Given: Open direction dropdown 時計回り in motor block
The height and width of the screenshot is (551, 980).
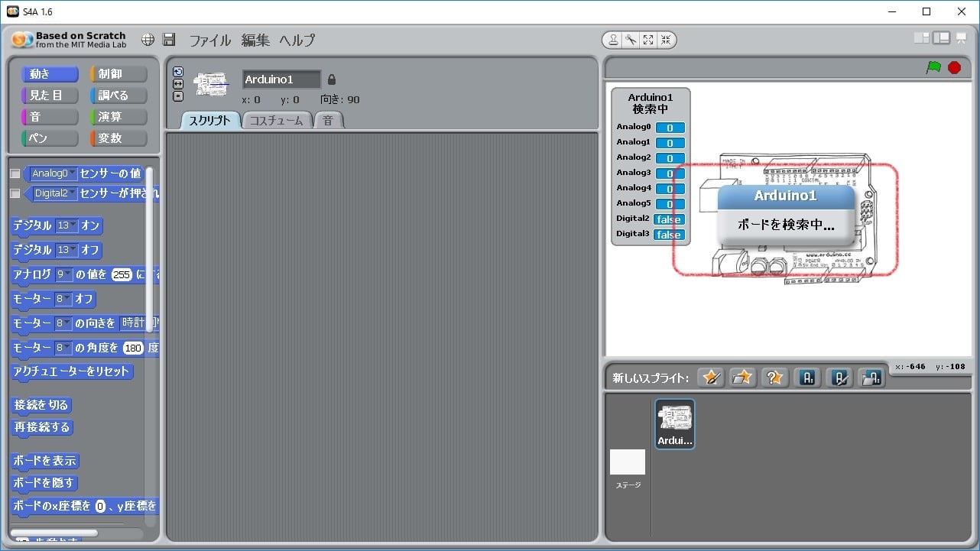Looking at the screenshot, I should point(138,323).
